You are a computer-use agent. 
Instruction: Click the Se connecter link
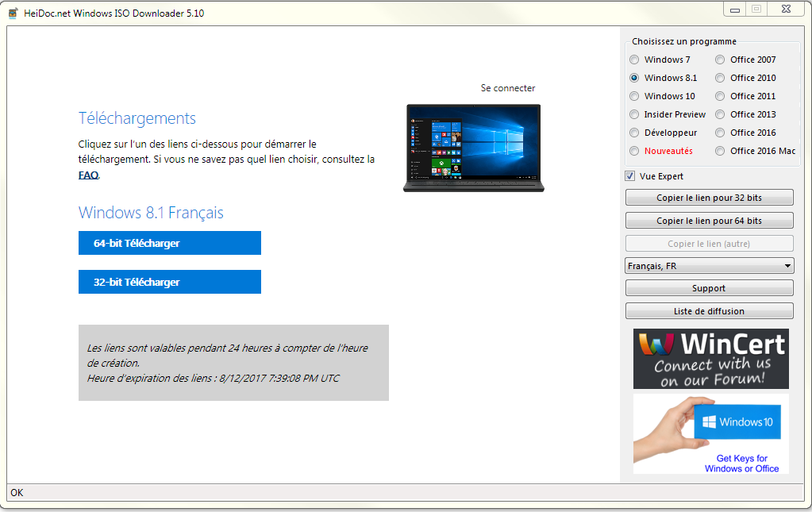point(507,88)
